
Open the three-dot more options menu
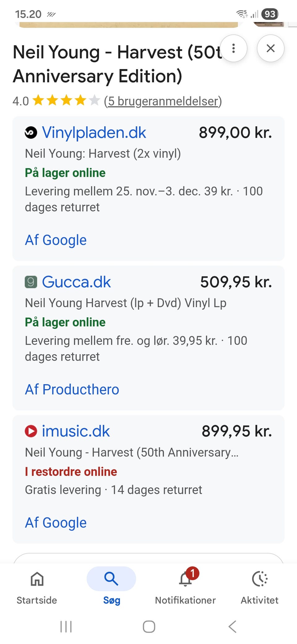pyautogui.click(x=234, y=48)
